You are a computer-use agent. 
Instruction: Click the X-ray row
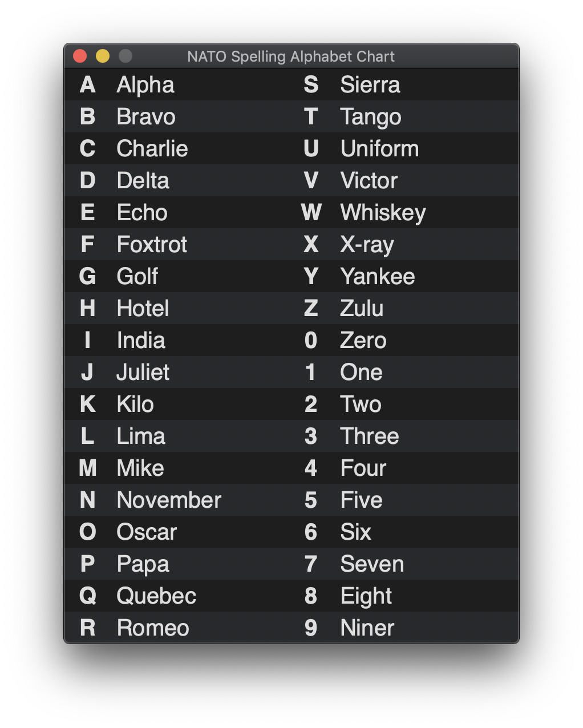pos(367,245)
